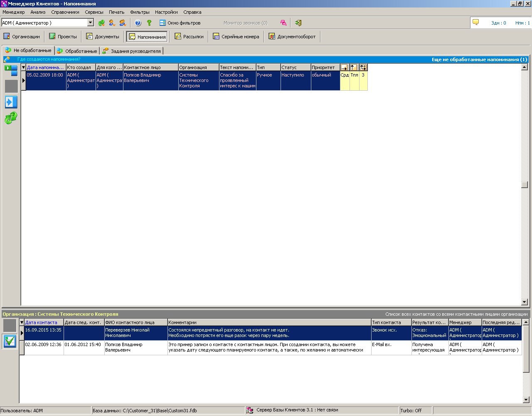This screenshot has width=532, height=416.
Task: Switch to the Задания руководителя tab
Action: pos(131,51)
